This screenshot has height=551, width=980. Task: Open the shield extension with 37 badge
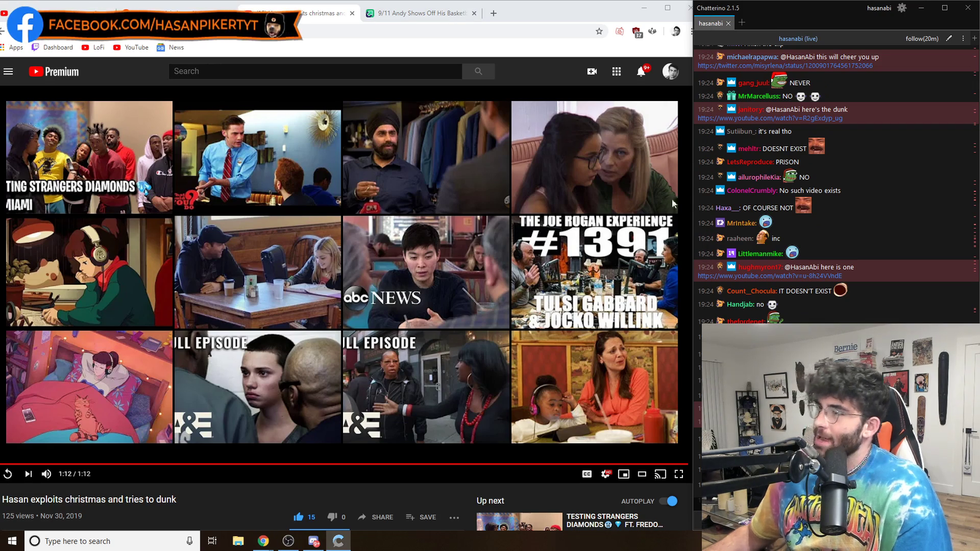pyautogui.click(x=637, y=32)
